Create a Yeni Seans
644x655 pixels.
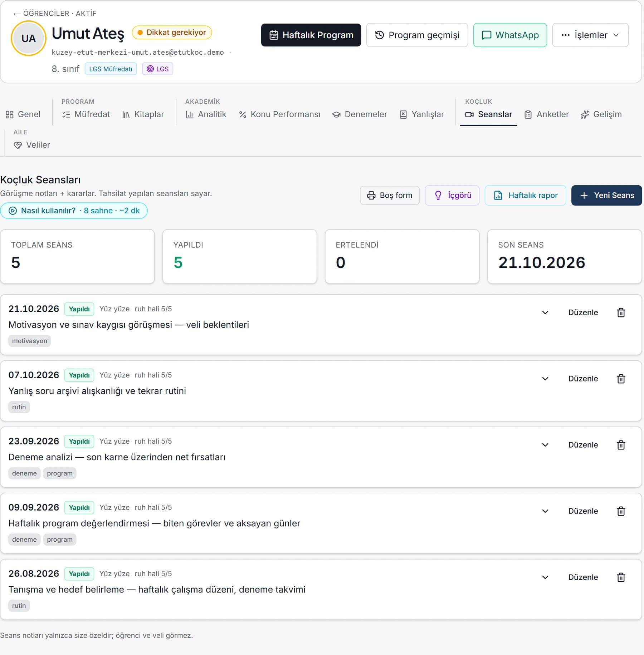tap(606, 195)
